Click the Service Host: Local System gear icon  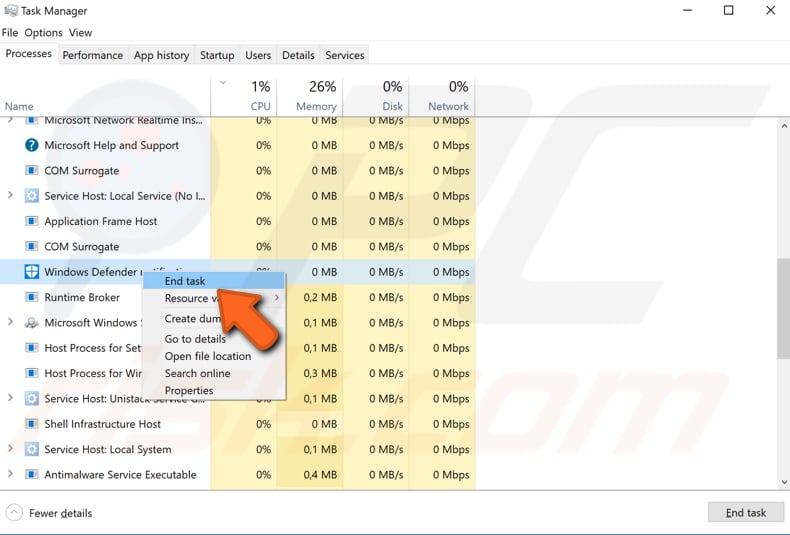click(31, 449)
